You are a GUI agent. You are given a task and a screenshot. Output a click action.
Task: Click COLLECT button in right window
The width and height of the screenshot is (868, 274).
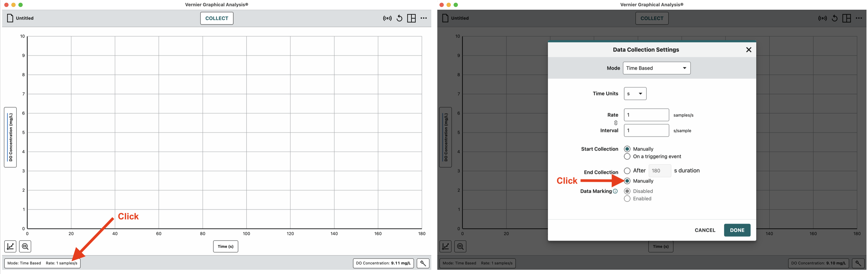(652, 18)
